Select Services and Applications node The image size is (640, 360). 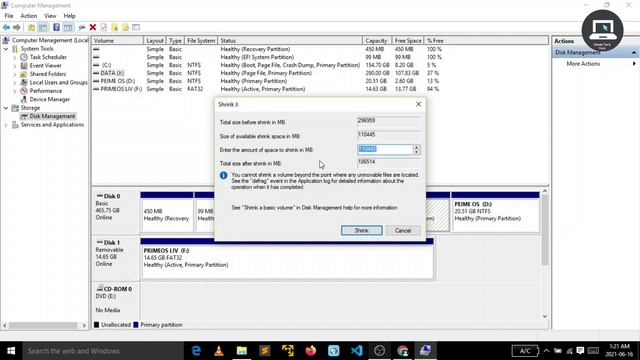pos(52,125)
